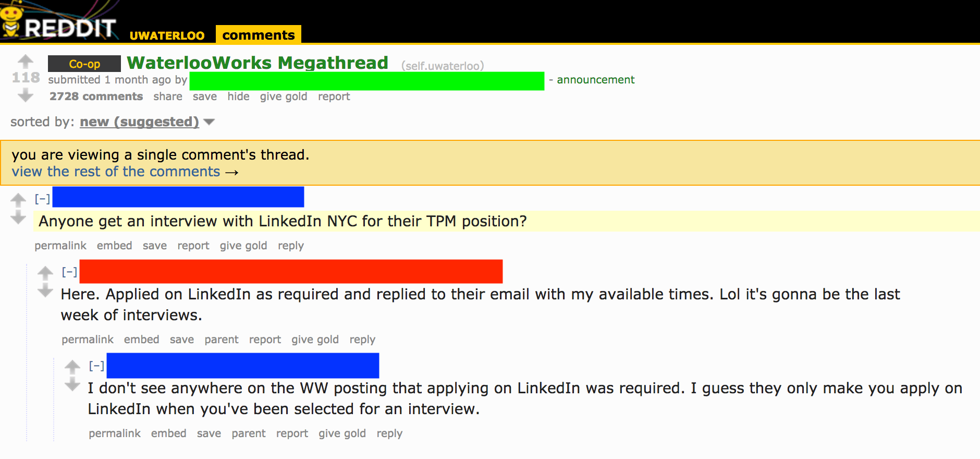Give gold to the megathread post
Screen dimensions: 980x459
(284, 96)
